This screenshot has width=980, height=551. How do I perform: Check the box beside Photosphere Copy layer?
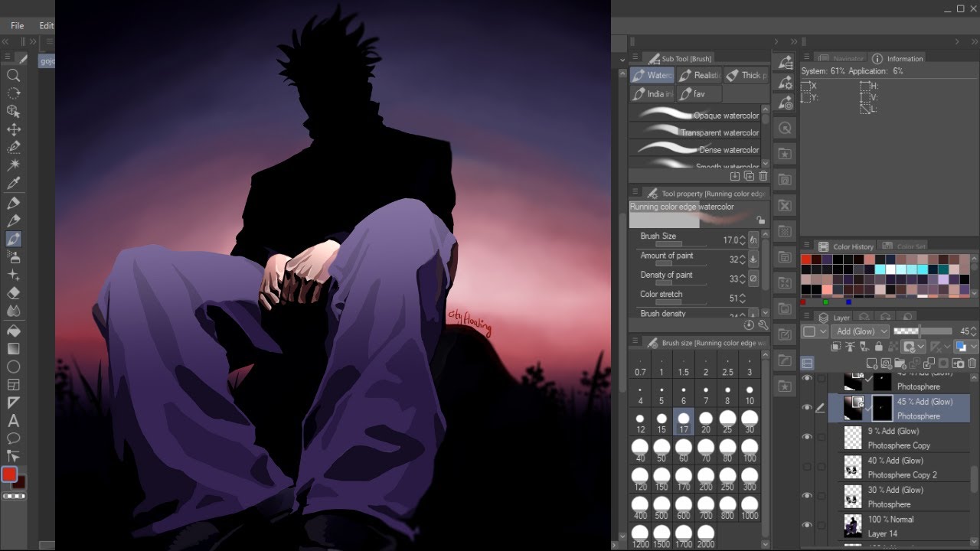point(822,437)
